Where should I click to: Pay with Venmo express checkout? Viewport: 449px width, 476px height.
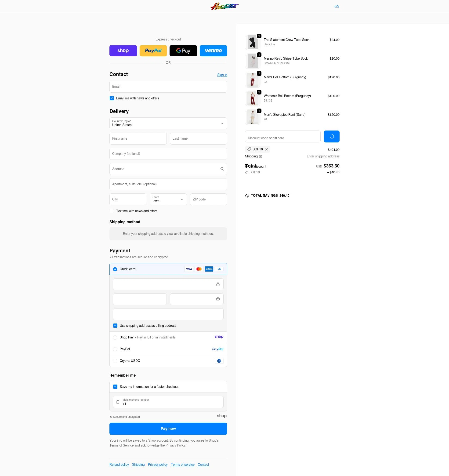click(213, 51)
